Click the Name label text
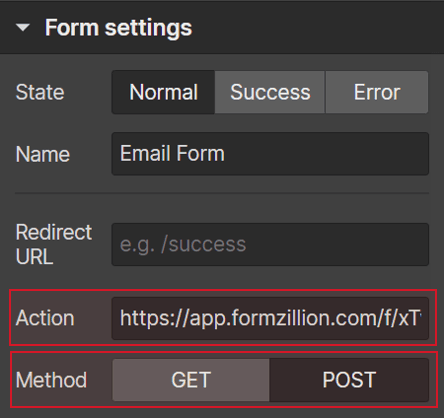 coord(43,154)
